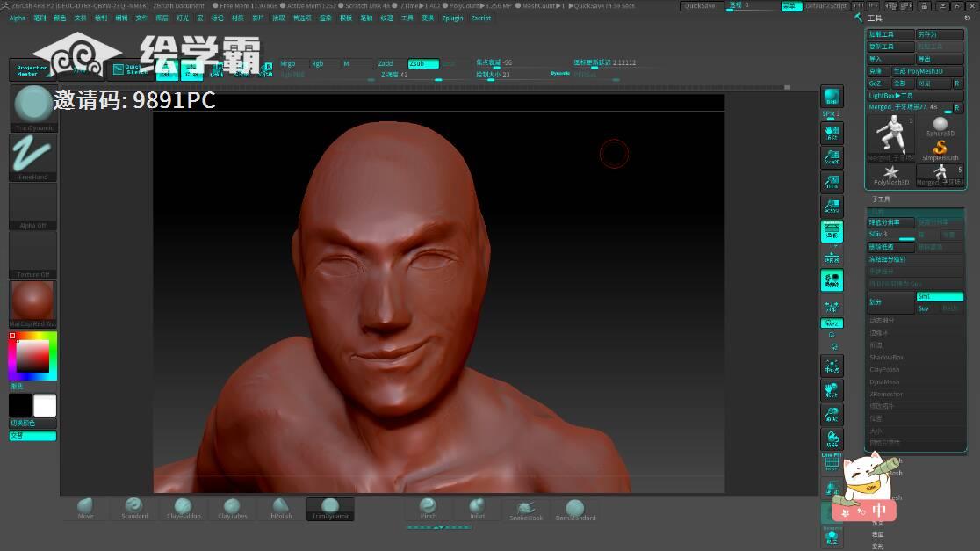The height and width of the screenshot is (551, 980).
Task: Click the Frame mesh icon on right shelf
Action: (832, 366)
